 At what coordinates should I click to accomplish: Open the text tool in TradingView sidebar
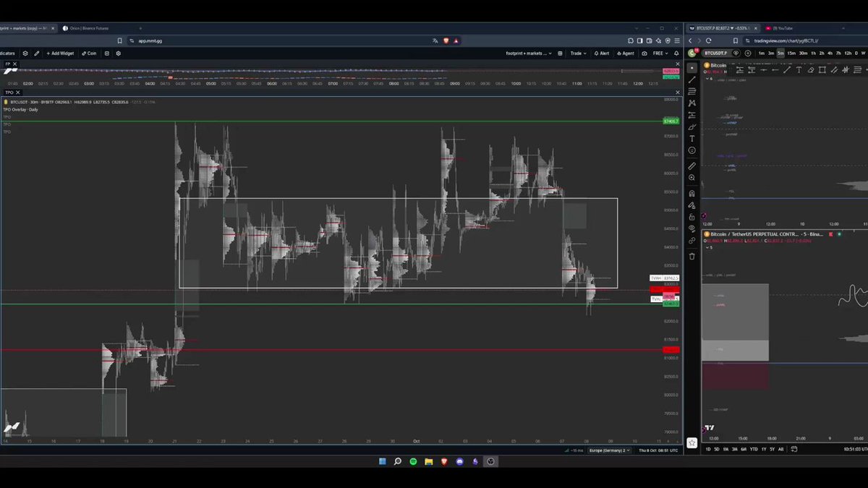(x=692, y=139)
